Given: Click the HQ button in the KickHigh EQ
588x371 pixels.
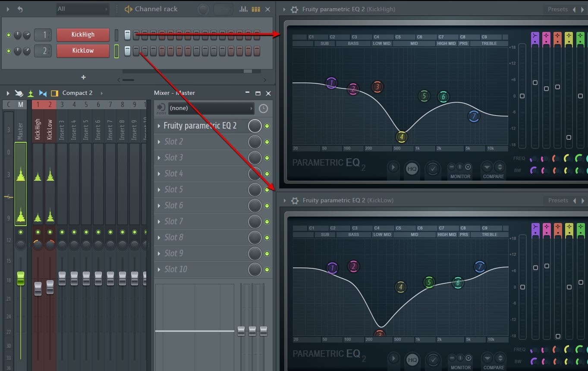Looking at the screenshot, I should [x=412, y=169].
